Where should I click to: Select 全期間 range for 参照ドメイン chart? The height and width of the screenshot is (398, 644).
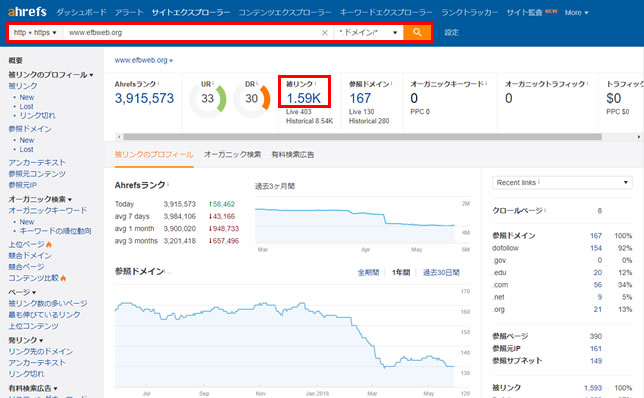click(368, 272)
